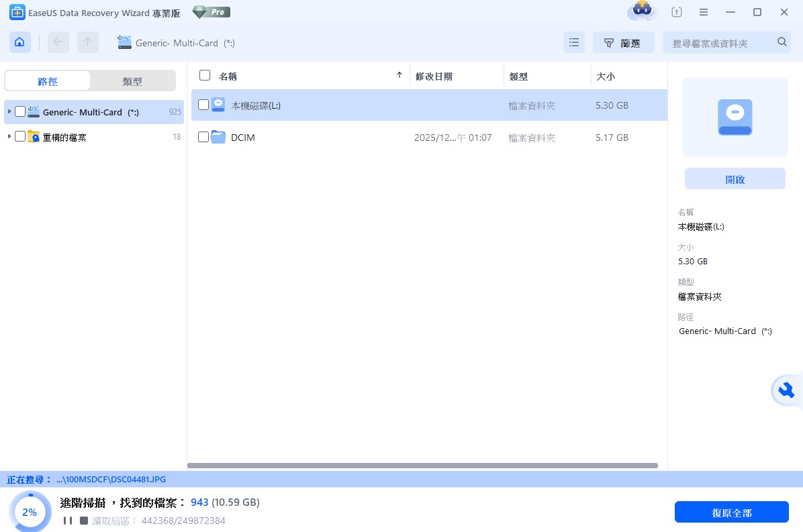Screen dimensions: 803x532
Task: Sort by the 名稱 column header
Action: [228, 76]
